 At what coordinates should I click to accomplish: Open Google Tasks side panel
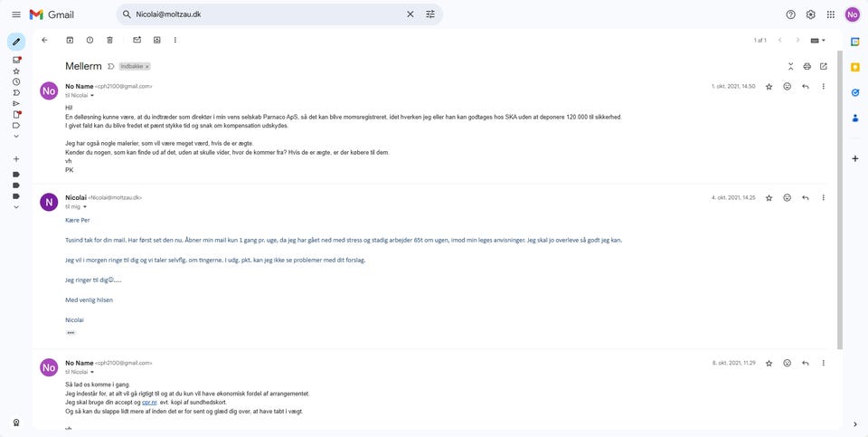tap(855, 92)
